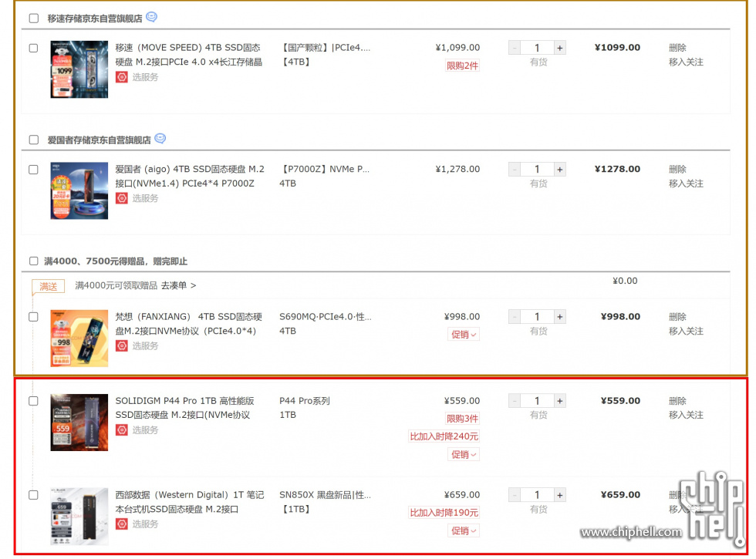
Task: Select all items from 爱国者存储京东自营旗舰店
Action: tap(34, 140)
